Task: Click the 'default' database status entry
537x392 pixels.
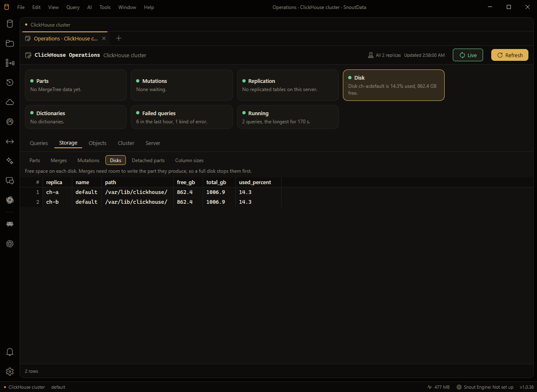Action: click(x=58, y=387)
